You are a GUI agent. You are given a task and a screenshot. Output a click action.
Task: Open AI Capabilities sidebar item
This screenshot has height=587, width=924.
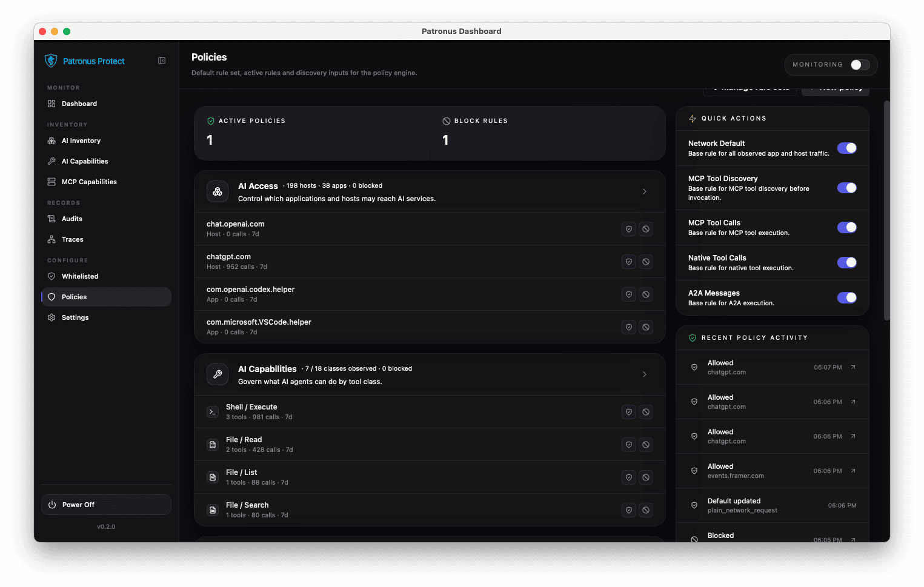click(x=106, y=161)
